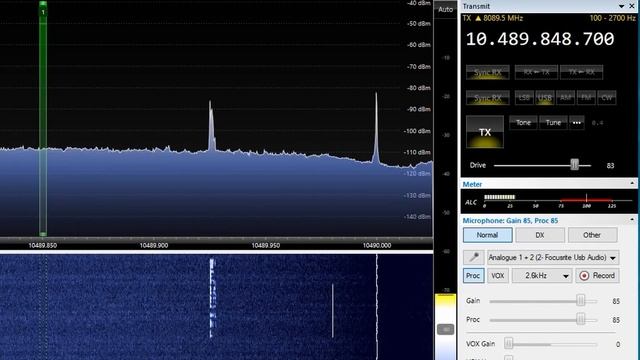Toggle the Proc speech processor

(473, 276)
